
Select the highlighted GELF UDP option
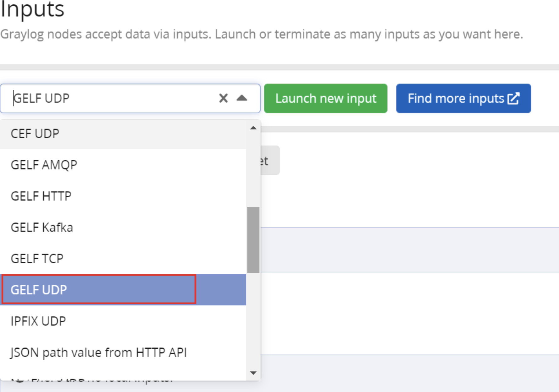[94, 290]
